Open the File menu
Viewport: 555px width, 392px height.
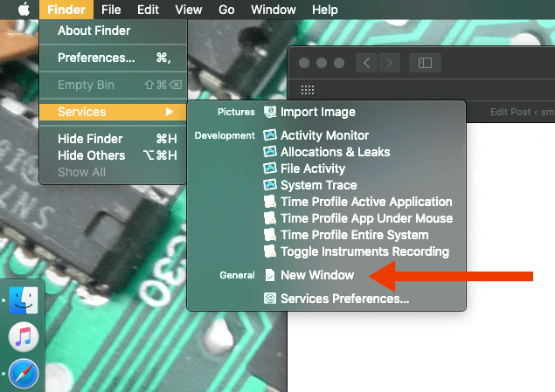click(x=111, y=10)
